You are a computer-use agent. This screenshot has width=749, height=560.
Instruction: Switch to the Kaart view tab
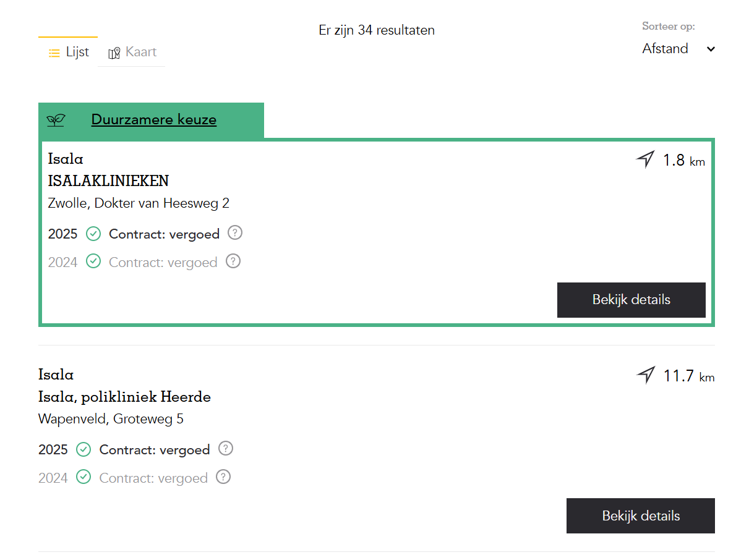132,52
